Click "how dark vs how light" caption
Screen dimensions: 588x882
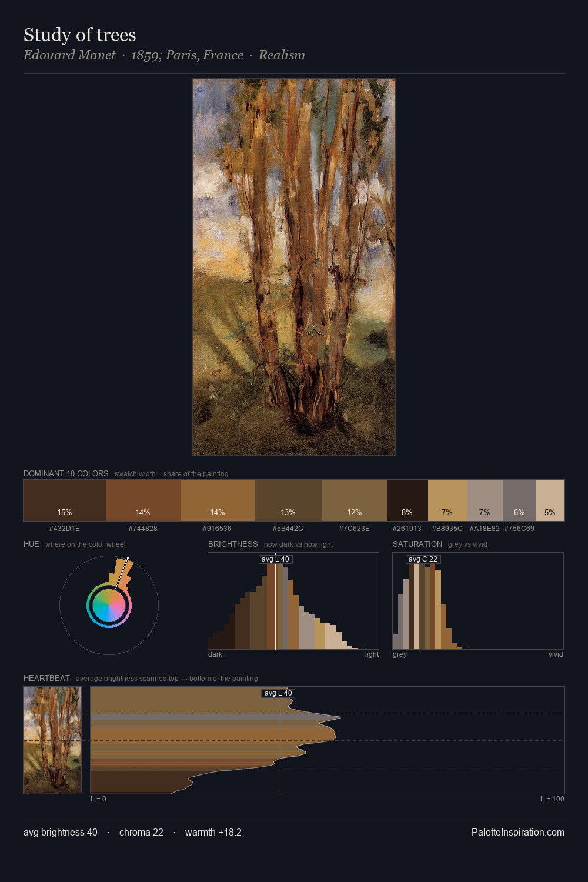click(x=299, y=544)
